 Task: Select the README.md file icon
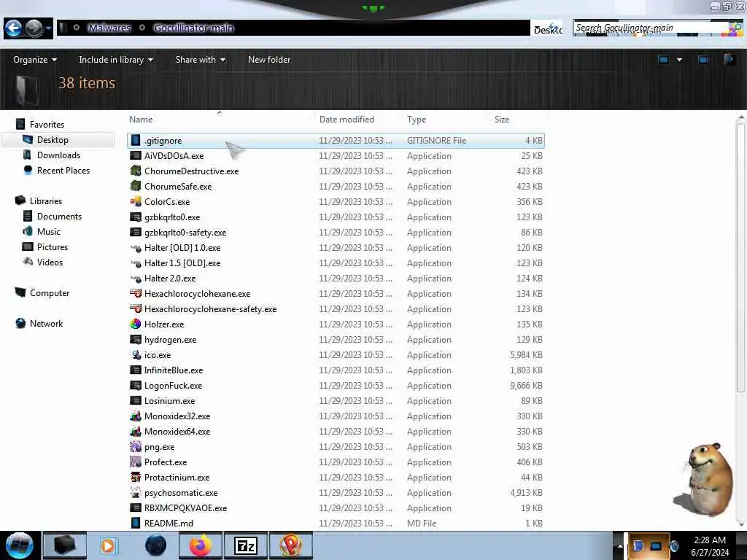point(136,523)
